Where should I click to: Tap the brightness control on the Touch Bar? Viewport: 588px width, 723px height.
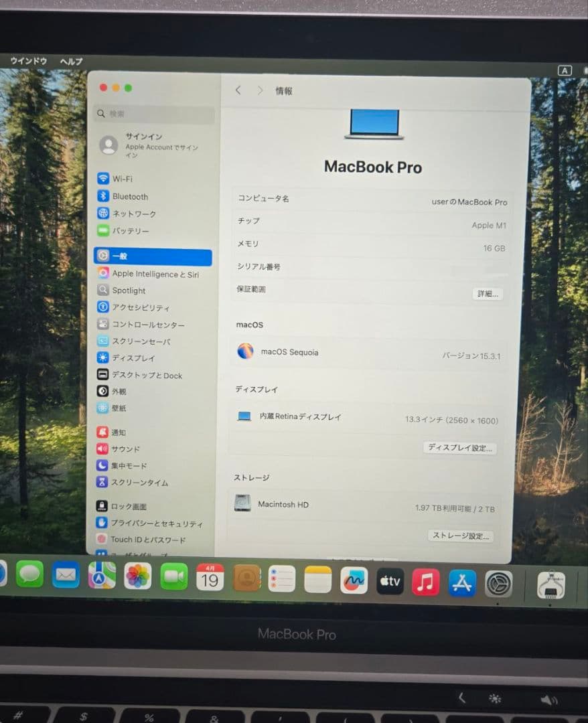494,698
